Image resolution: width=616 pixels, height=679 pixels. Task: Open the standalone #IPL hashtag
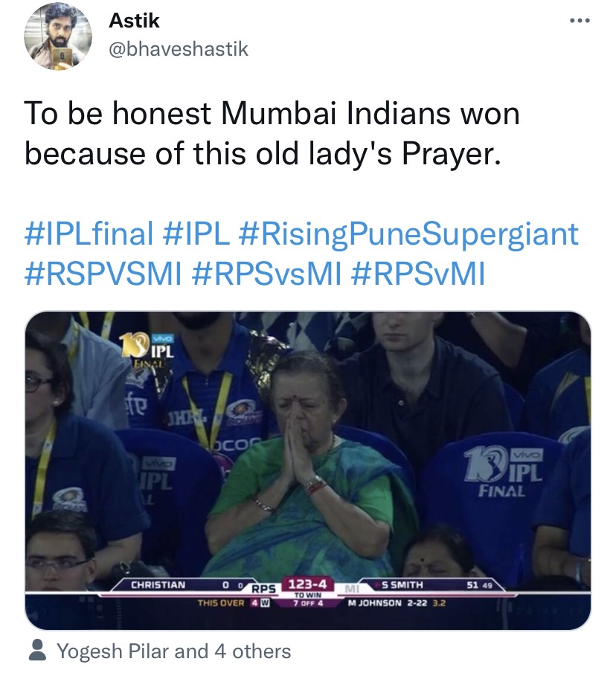pyautogui.click(x=196, y=234)
